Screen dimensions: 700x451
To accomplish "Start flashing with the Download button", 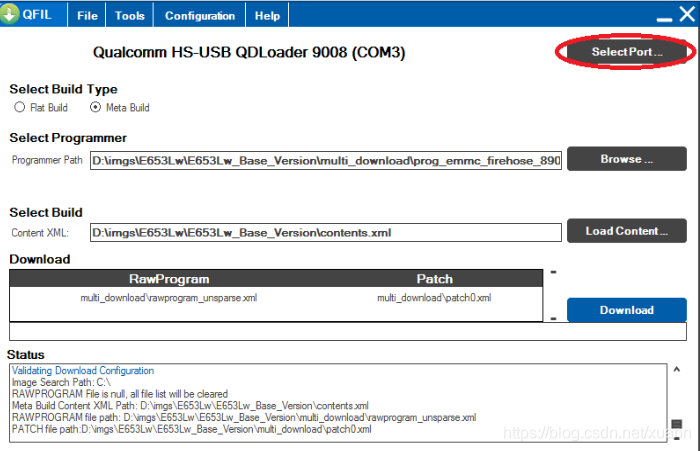I will tap(626, 310).
